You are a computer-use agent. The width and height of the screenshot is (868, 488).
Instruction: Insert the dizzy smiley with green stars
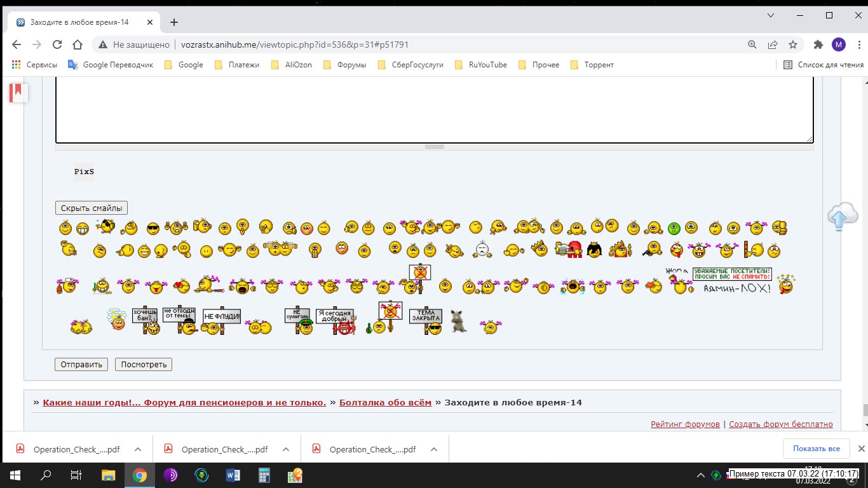(x=786, y=284)
